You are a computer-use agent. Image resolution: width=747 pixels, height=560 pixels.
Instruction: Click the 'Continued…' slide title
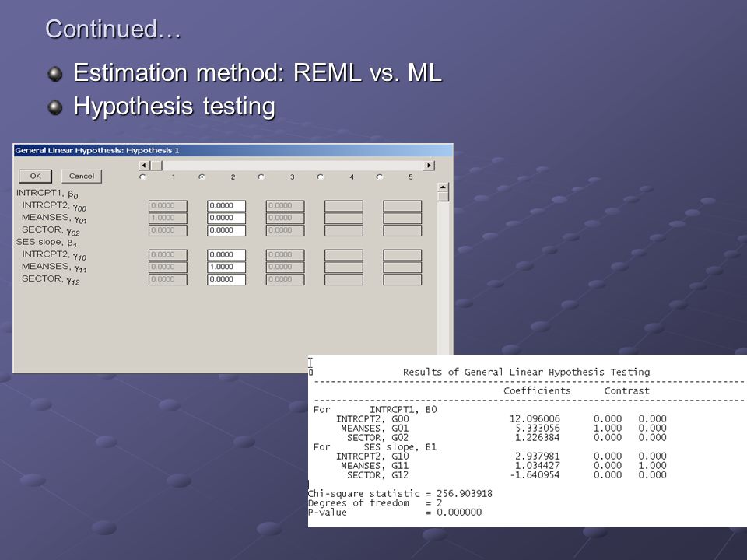coord(114,29)
